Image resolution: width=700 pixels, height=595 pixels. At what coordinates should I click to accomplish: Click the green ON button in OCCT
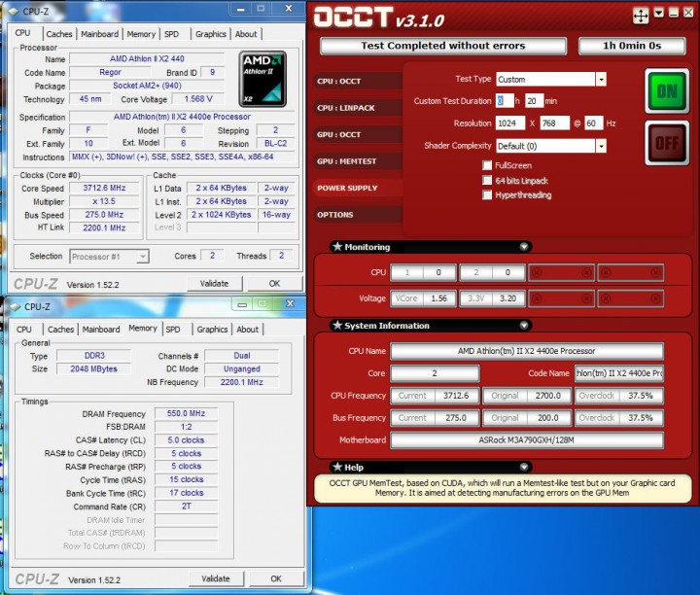(667, 91)
